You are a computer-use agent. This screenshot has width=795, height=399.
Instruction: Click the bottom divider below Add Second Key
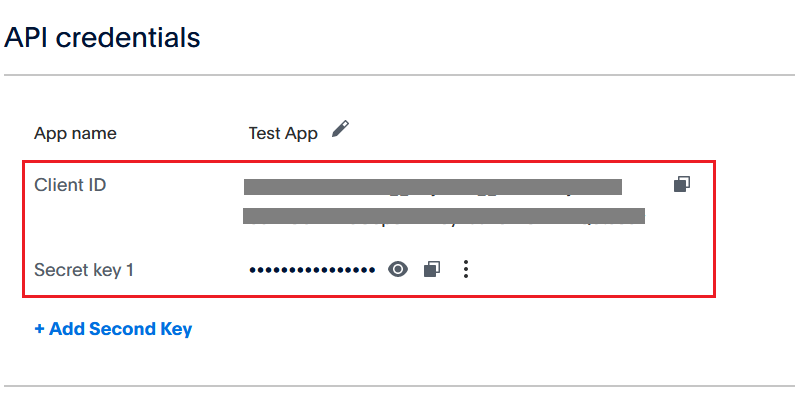[x=400, y=386]
